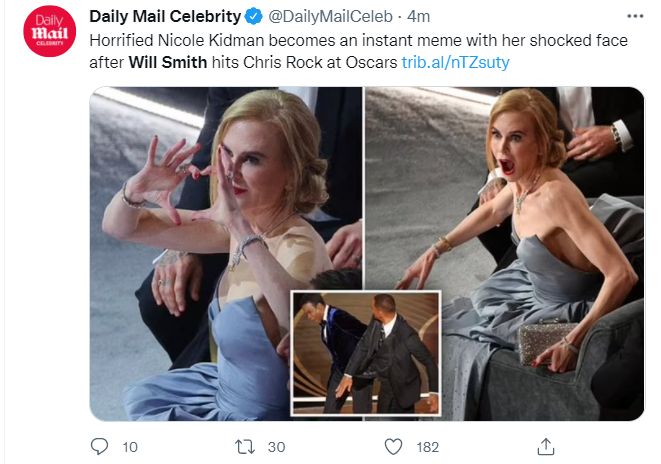Click the "Horrified Nicole Kidman" tweet text
The width and height of the screenshot is (661, 464).
tap(180, 40)
